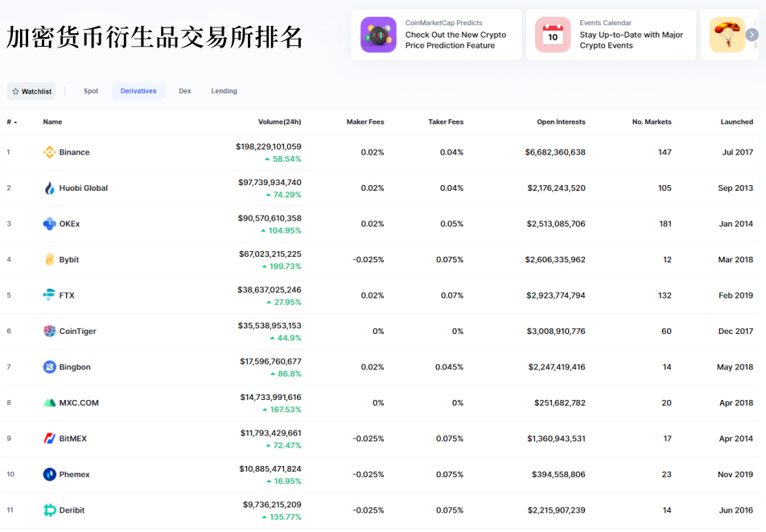766x532 pixels.
Task: Click the Phemex logo icon
Action: [49, 474]
